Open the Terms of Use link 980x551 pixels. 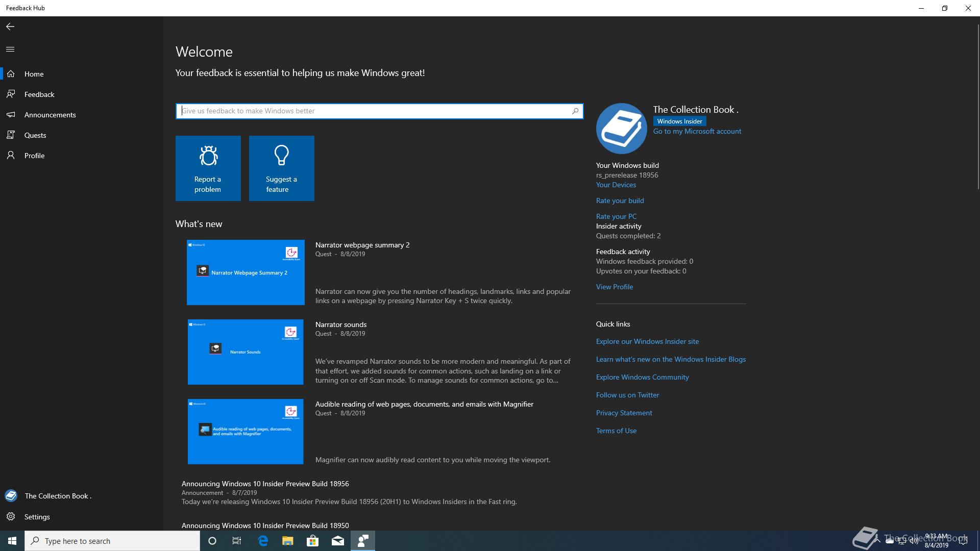pos(617,431)
